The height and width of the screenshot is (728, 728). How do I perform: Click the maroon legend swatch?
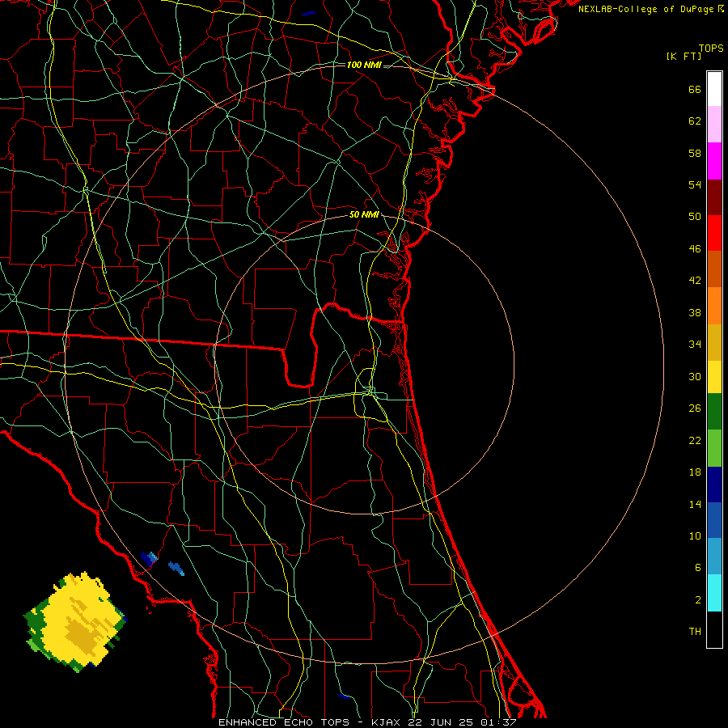click(x=714, y=197)
